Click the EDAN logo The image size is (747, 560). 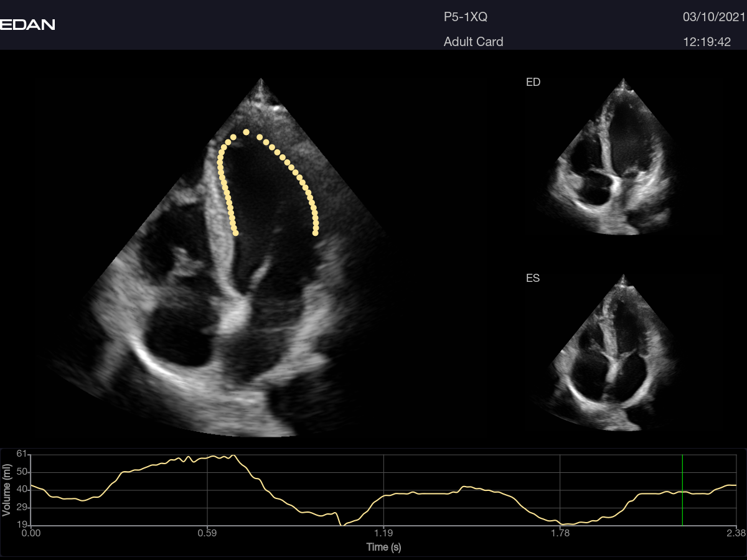(x=27, y=25)
